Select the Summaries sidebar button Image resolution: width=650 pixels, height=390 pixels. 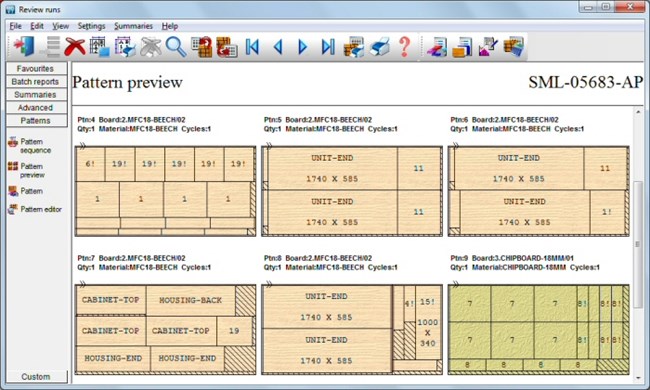coord(36,94)
